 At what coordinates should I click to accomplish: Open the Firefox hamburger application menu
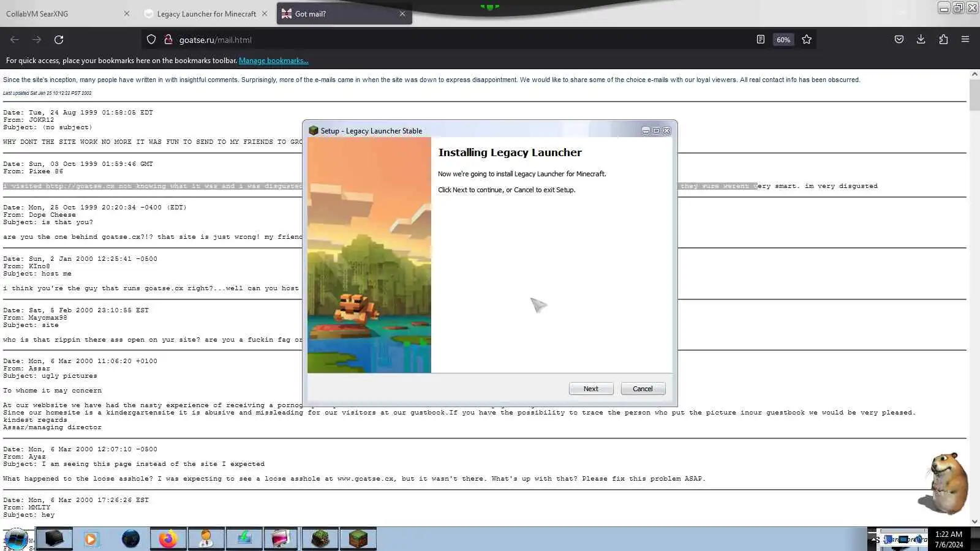click(965, 40)
